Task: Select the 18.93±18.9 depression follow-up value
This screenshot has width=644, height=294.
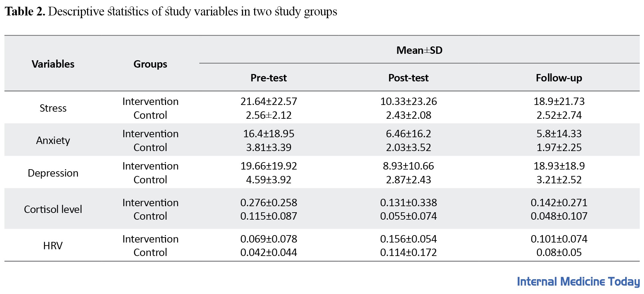Action: [x=559, y=166]
